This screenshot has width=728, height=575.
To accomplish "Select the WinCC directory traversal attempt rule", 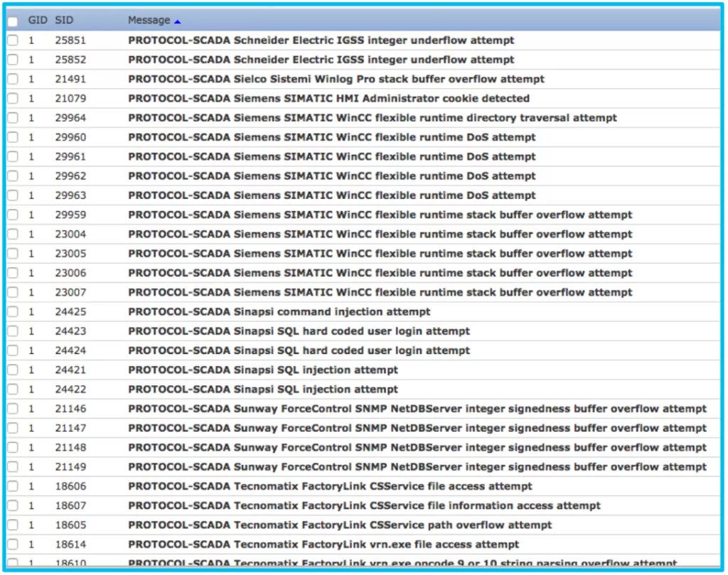I will click(x=372, y=118).
